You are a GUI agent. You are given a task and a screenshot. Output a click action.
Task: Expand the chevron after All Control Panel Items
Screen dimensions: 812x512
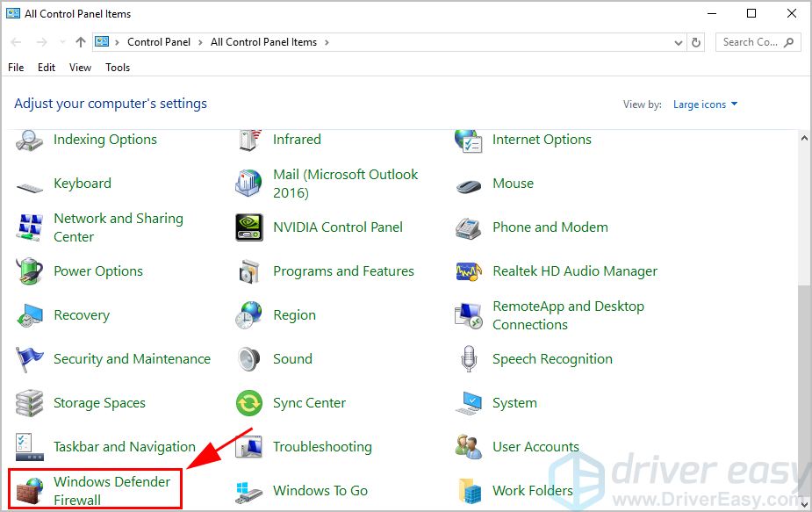(x=327, y=42)
